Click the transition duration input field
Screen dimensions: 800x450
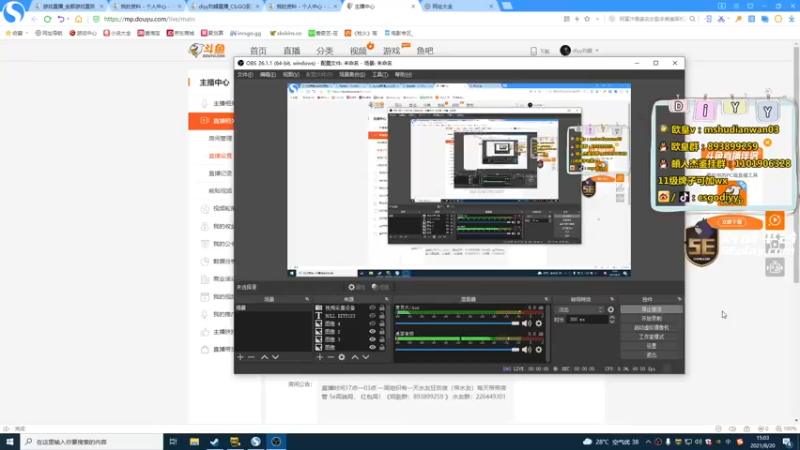point(587,319)
